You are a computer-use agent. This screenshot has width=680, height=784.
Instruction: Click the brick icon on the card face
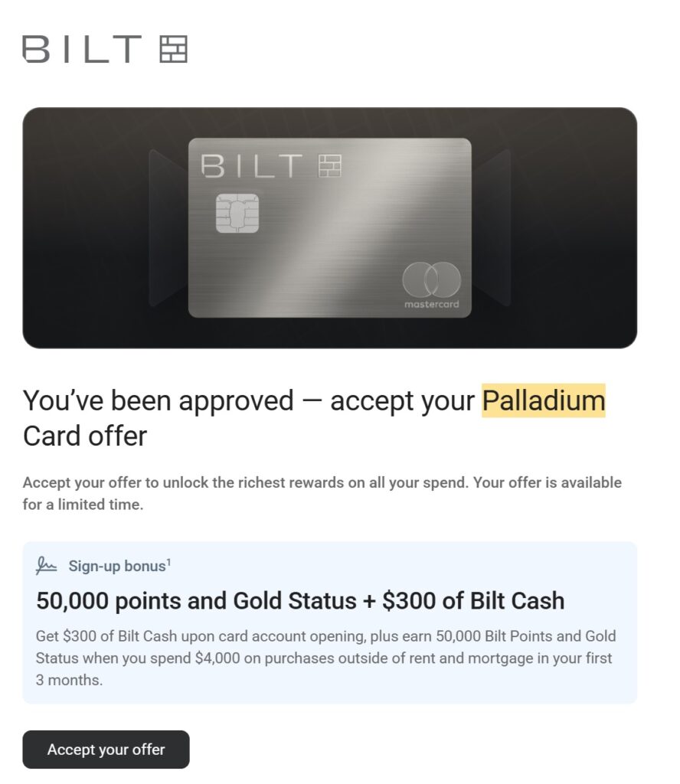tap(329, 165)
